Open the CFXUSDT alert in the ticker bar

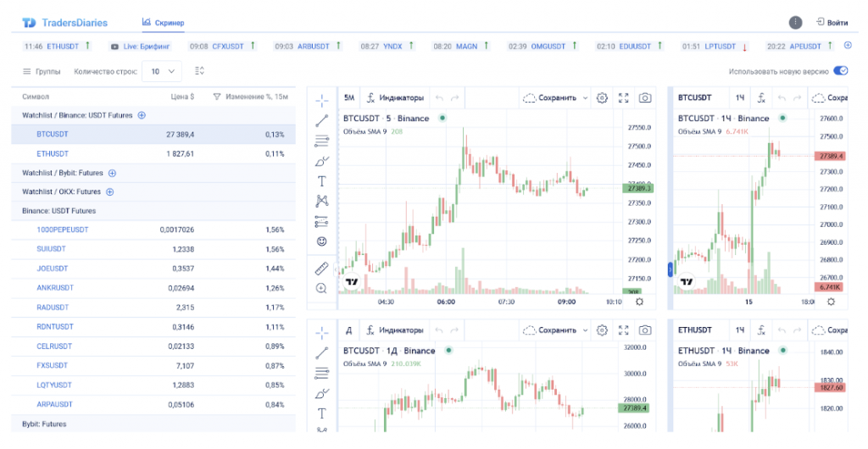click(x=223, y=47)
